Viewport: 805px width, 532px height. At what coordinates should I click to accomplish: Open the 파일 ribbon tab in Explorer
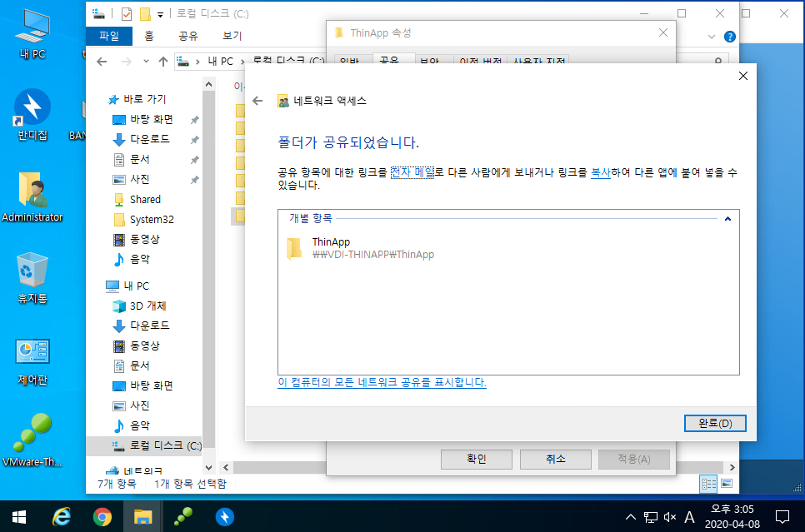tap(109, 36)
